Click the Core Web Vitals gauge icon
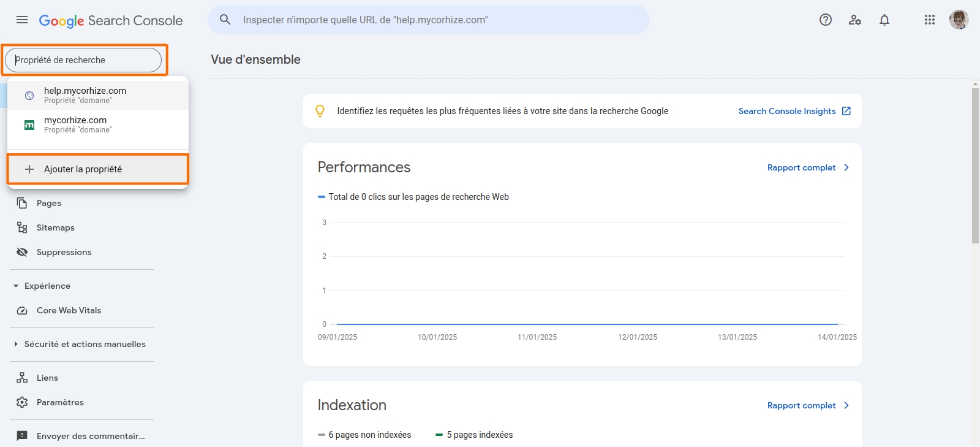Viewport: 980px width, 447px height. [x=22, y=310]
